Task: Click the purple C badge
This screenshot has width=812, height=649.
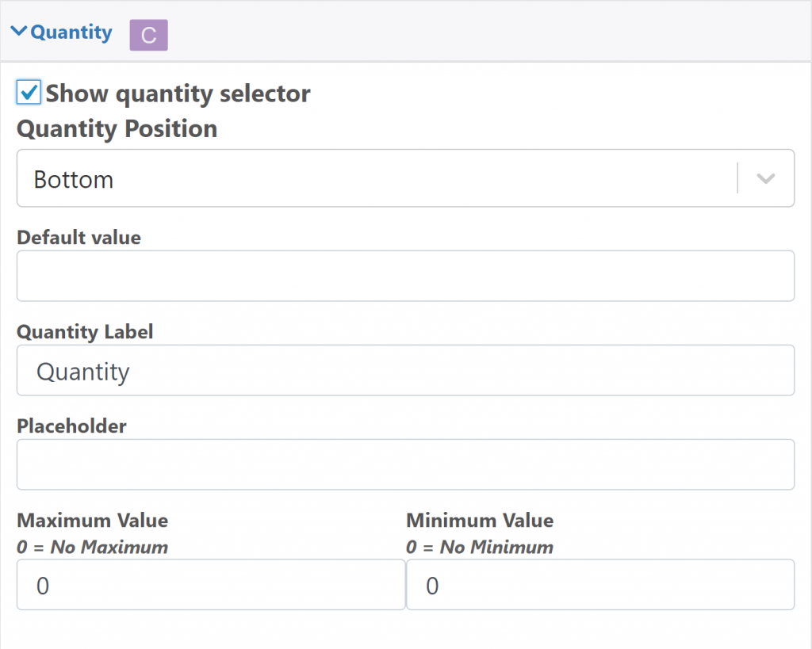Action: [148, 36]
